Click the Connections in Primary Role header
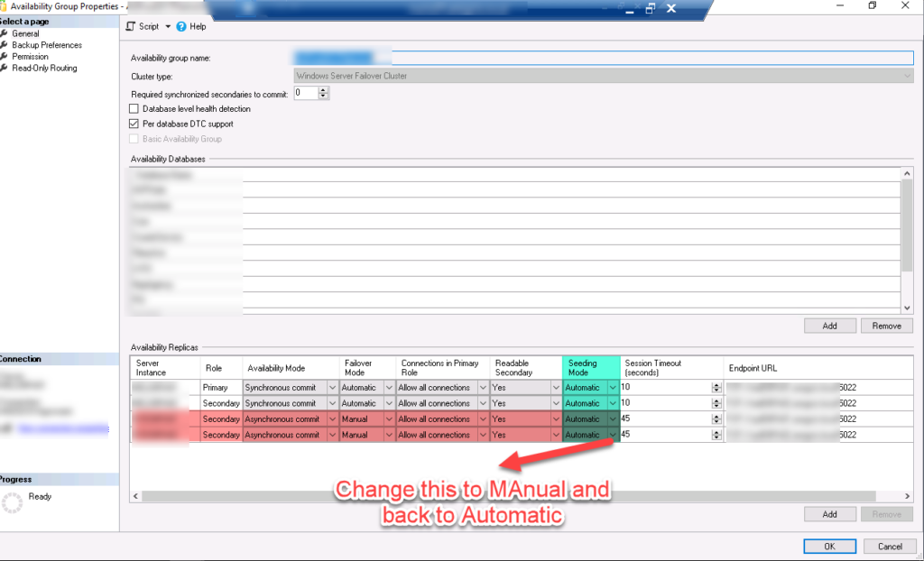The height and width of the screenshot is (561, 924). tap(442, 368)
